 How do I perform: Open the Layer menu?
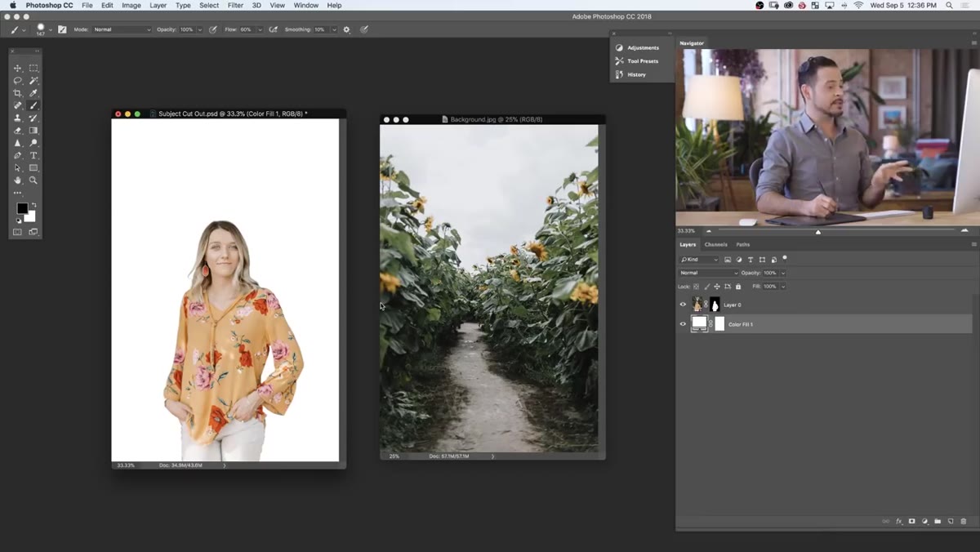pyautogui.click(x=158, y=5)
